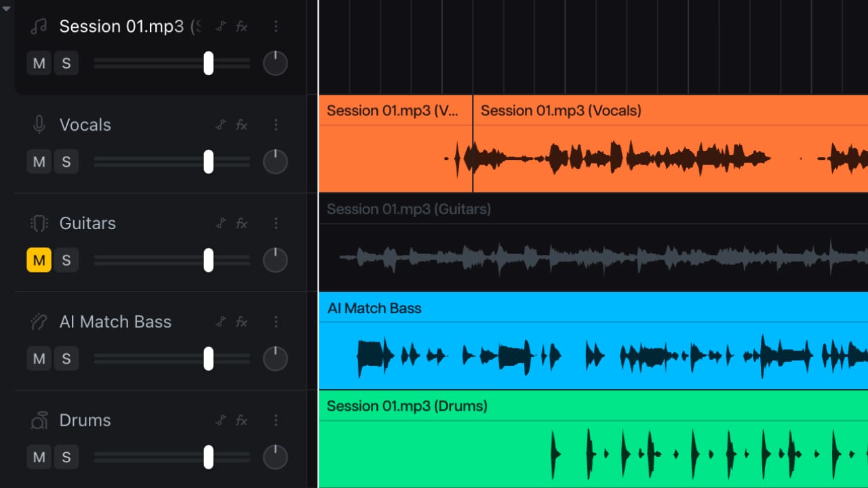Select the Session 01.mp3 (Drums) clip header
The image size is (868, 488).
click(593, 406)
